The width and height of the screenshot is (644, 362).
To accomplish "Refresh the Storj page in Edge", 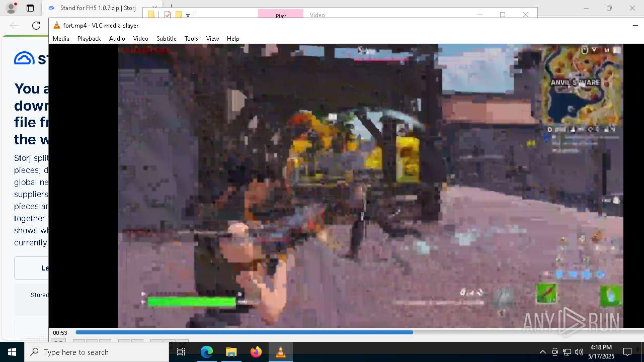I will [x=36, y=25].
